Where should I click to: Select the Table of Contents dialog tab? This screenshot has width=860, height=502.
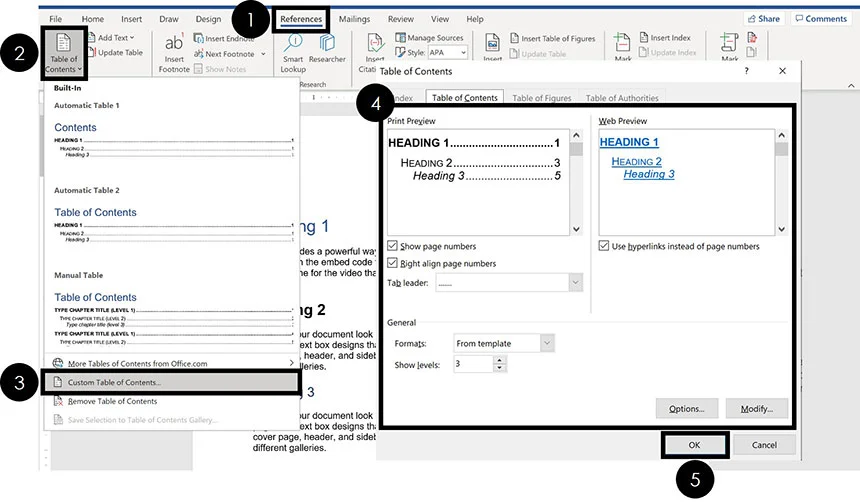(465, 98)
